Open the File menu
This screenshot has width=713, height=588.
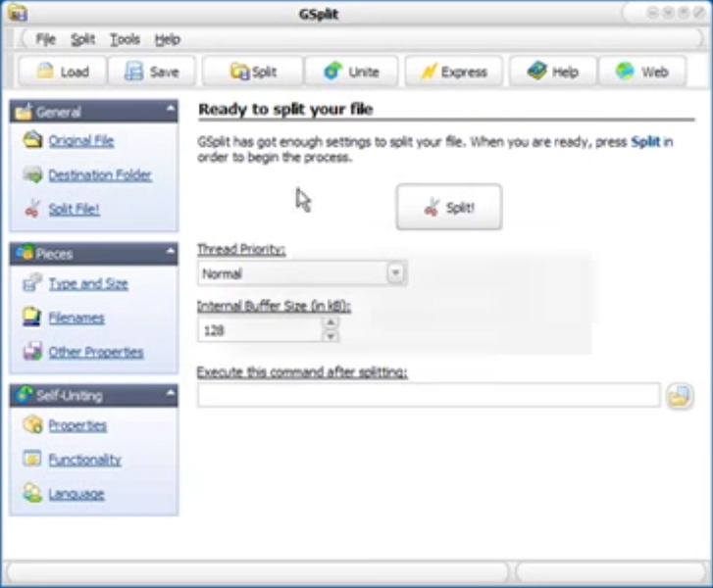tap(45, 39)
